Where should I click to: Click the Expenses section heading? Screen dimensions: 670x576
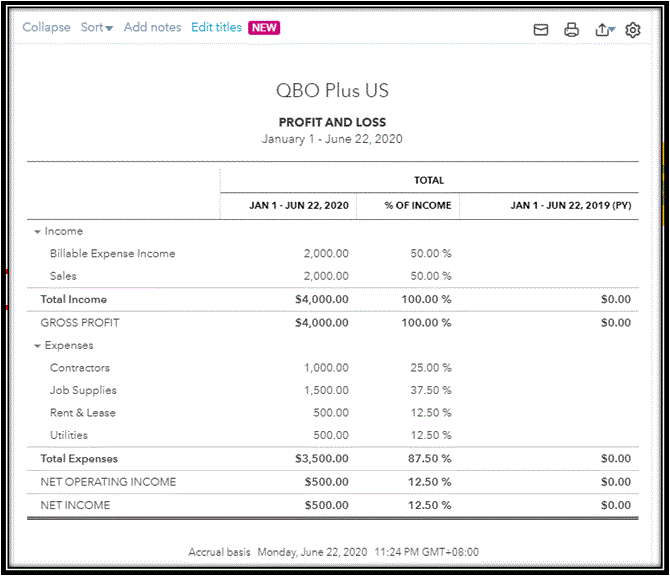point(69,346)
